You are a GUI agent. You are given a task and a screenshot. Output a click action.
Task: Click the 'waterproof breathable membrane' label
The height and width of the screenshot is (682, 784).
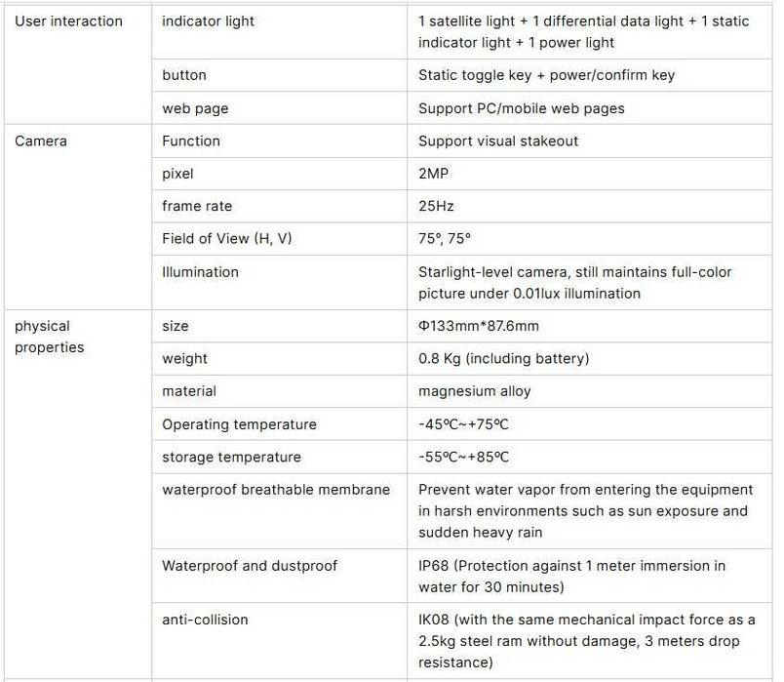click(276, 489)
